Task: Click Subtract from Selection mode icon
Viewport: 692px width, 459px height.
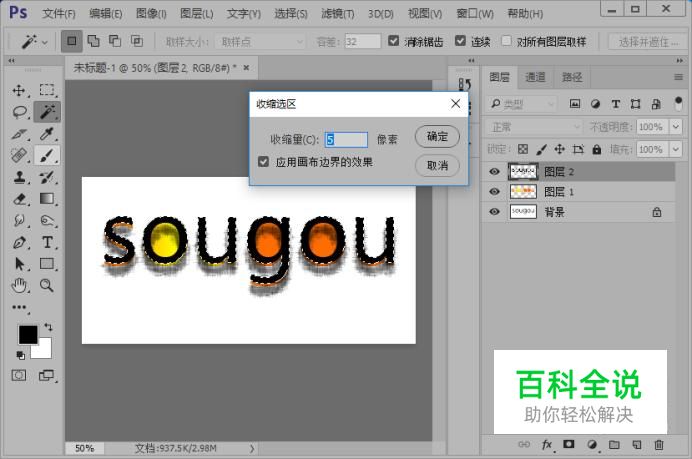Action: click(x=115, y=41)
